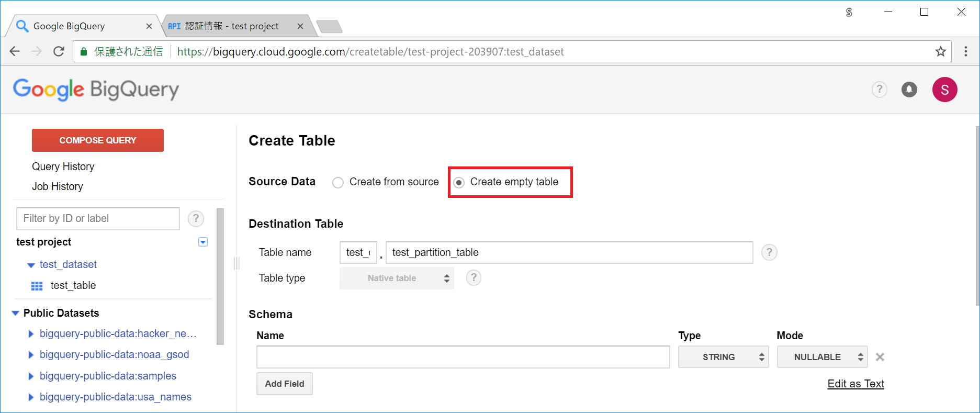Click the sidebar vertical scrollbar
This screenshot has width=980, height=413.
tap(220, 276)
